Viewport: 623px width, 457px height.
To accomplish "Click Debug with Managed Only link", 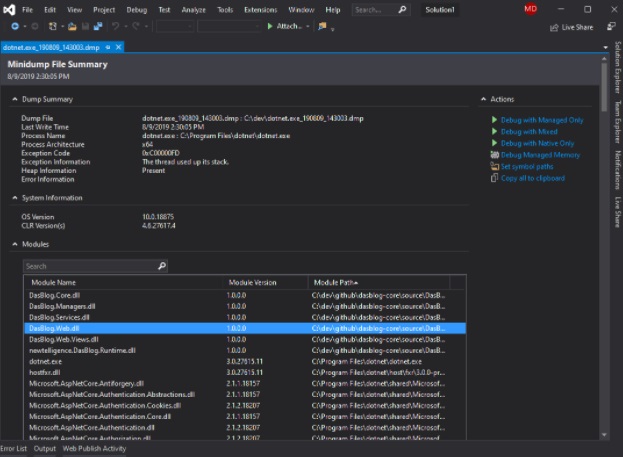I will pyautogui.click(x=542, y=120).
